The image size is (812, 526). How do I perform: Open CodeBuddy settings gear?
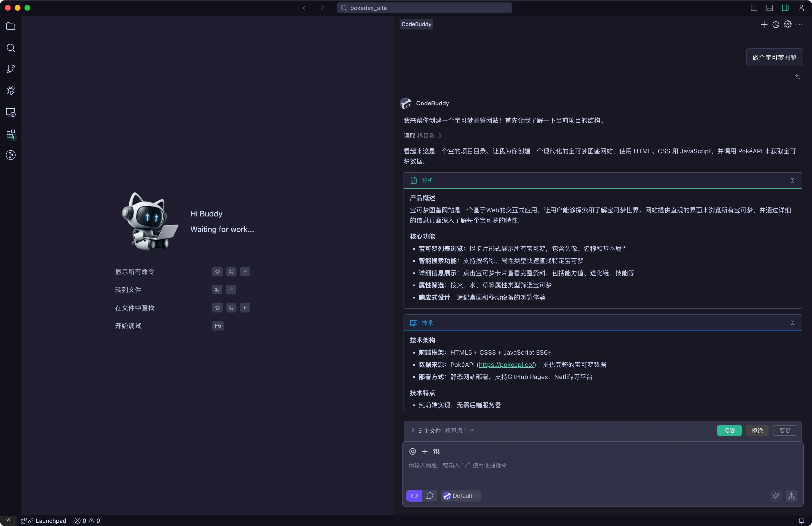point(788,24)
